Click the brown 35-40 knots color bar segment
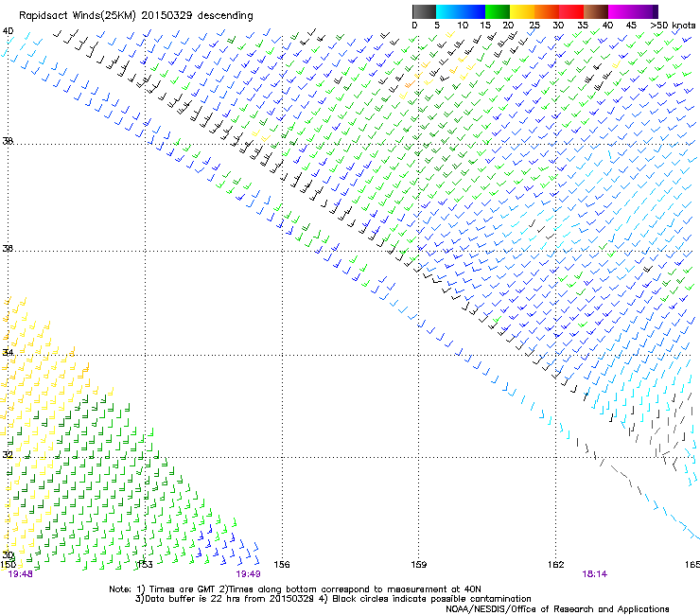Image resolution: width=700 pixels, height=615 pixels. point(596,11)
